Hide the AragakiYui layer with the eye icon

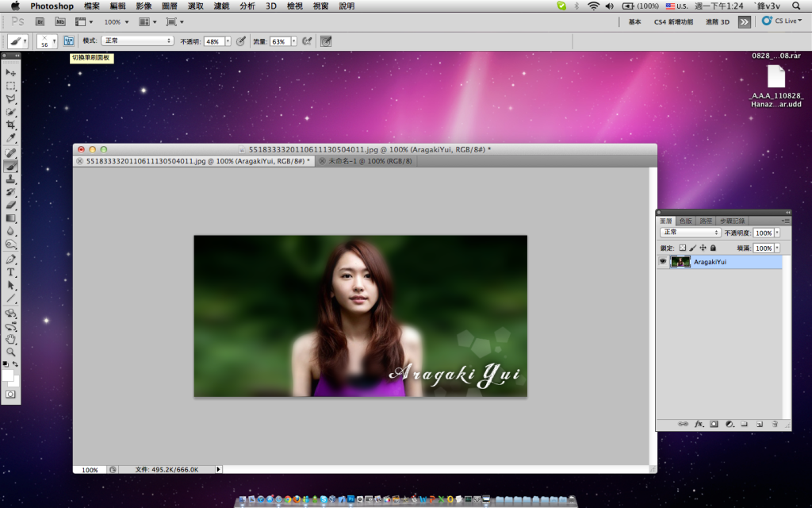(663, 262)
